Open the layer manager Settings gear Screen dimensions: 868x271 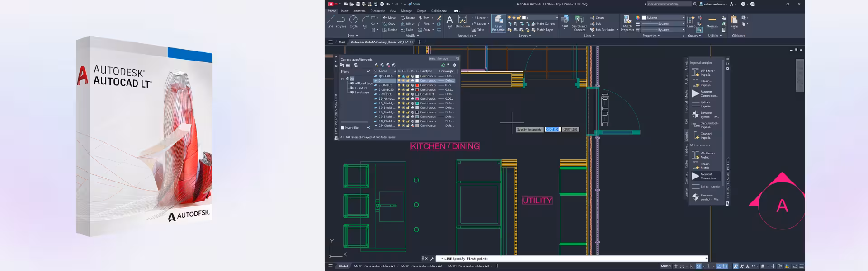coord(455,65)
